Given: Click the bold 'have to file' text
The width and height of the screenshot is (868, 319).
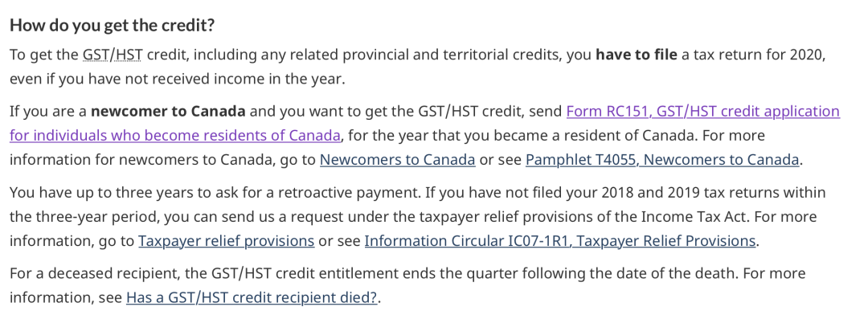Looking at the screenshot, I should pos(636,55).
